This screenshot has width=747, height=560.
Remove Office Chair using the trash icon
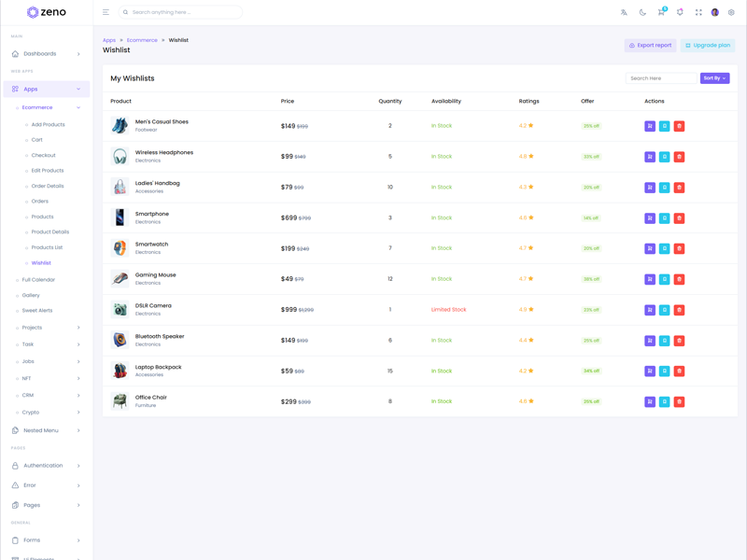679,402
